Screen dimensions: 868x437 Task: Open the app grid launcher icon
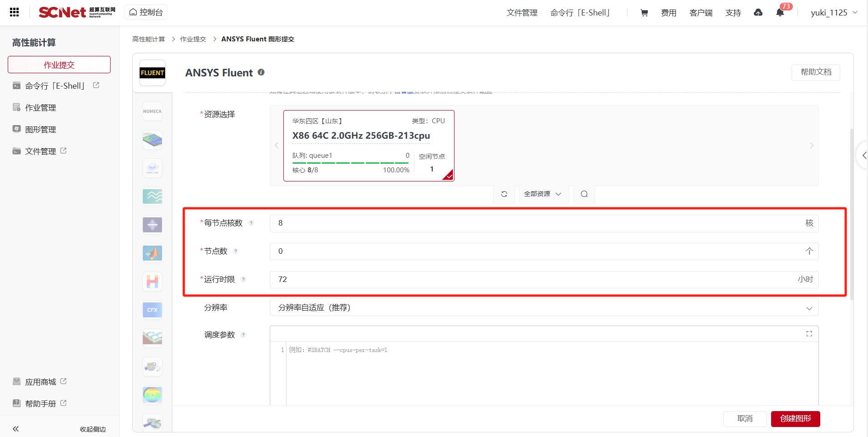[14, 12]
